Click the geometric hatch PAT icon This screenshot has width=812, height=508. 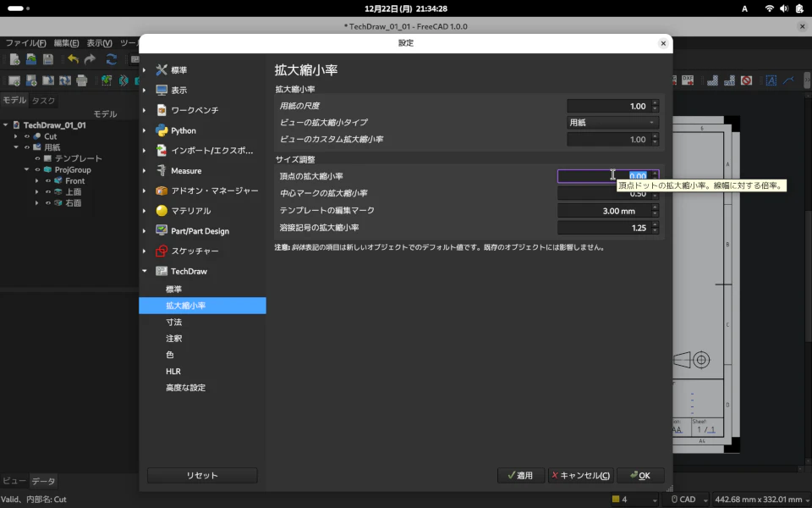pyautogui.click(x=730, y=80)
